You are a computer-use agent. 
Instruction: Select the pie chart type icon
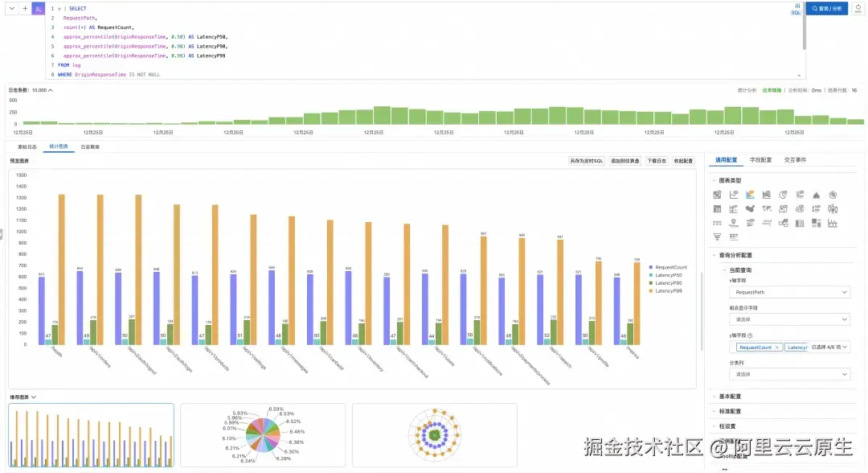(783, 195)
